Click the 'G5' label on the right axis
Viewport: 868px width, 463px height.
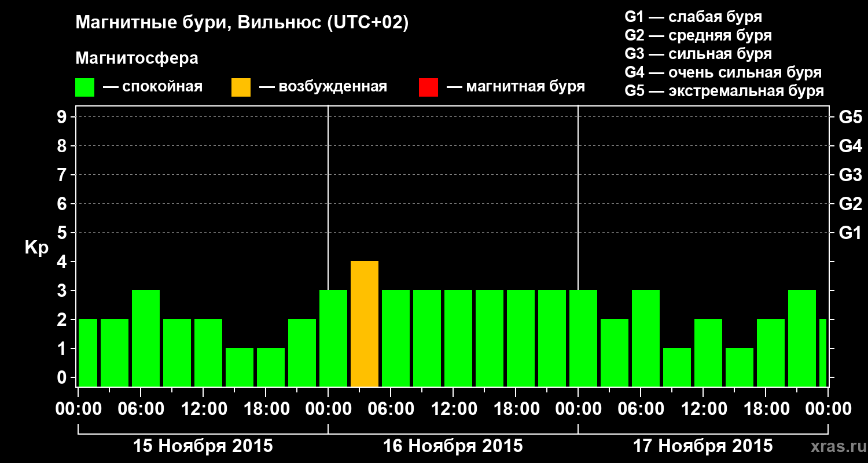[x=850, y=117]
